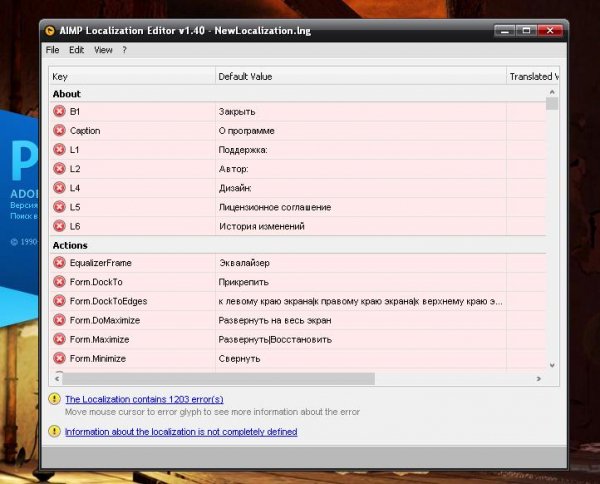Click the error icon next to Form.Maximize
The width and height of the screenshot is (600, 484).
pos(59,339)
